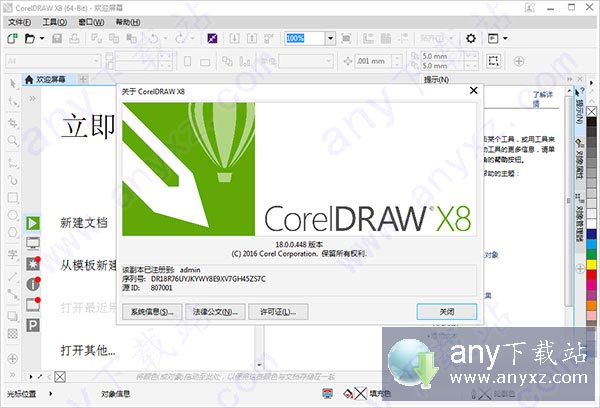Viewport: 600px width, 408px height.
Task: Click the P icon in welcome sidebar
Action: coord(33,325)
